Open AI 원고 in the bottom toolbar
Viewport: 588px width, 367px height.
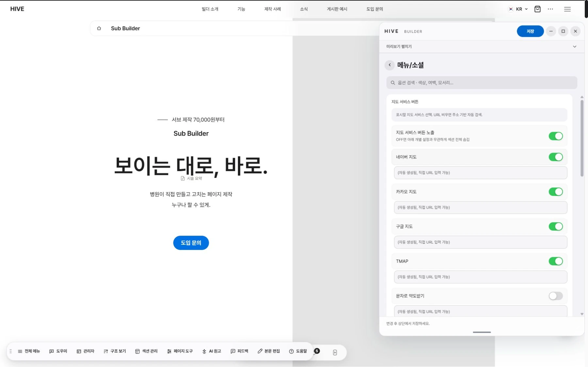(212, 351)
